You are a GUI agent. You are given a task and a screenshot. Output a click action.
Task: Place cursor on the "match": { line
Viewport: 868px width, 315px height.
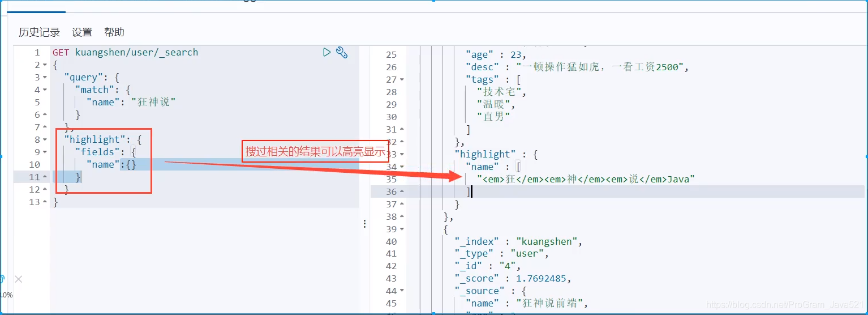[103, 90]
